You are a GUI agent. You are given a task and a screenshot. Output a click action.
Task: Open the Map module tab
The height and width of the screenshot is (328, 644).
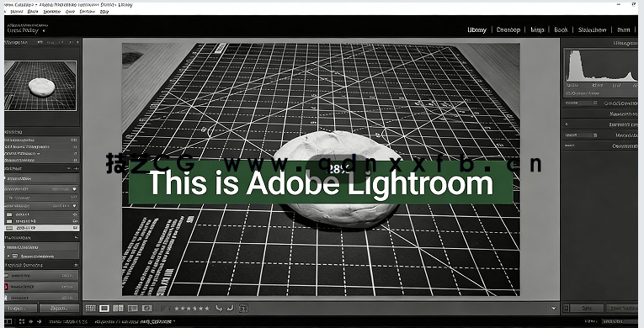pyautogui.click(x=537, y=30)
